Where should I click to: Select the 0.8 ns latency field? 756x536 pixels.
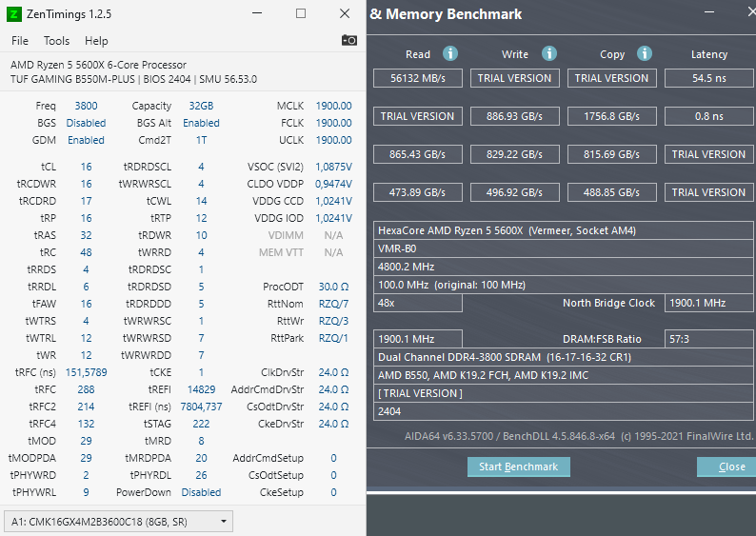[x=708, y=116]
